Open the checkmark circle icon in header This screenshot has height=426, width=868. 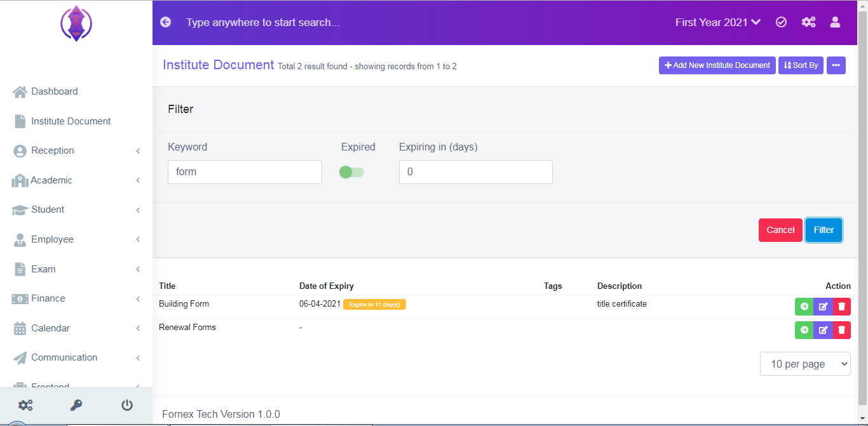click(x=782, y=22)
